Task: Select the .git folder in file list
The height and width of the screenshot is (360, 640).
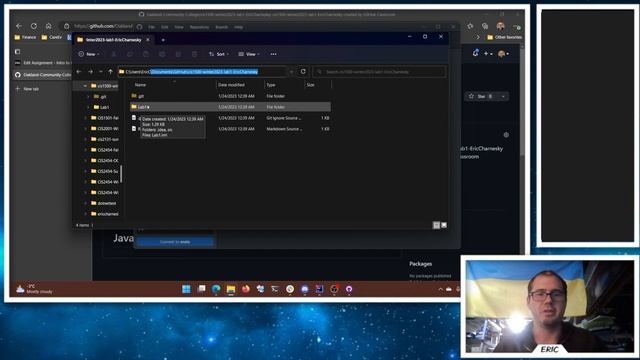Action: [x=231, y=96]
